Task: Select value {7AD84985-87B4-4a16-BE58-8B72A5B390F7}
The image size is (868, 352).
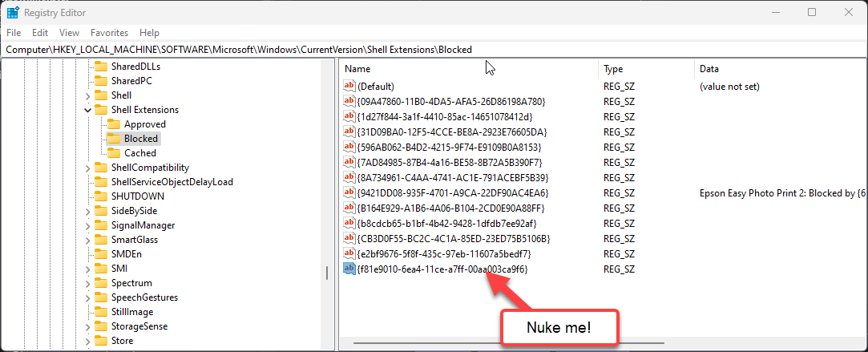Action: 450,162
